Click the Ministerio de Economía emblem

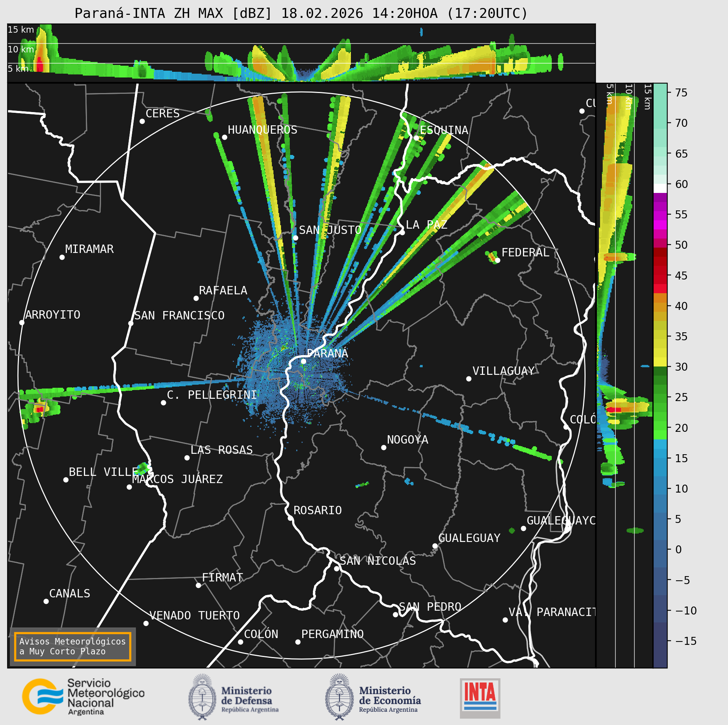339,697
